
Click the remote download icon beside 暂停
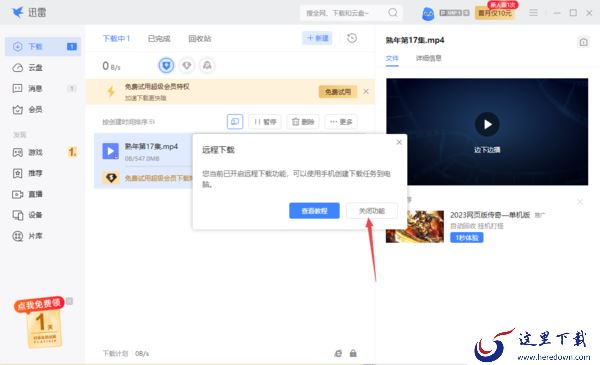tap(235, 122)
